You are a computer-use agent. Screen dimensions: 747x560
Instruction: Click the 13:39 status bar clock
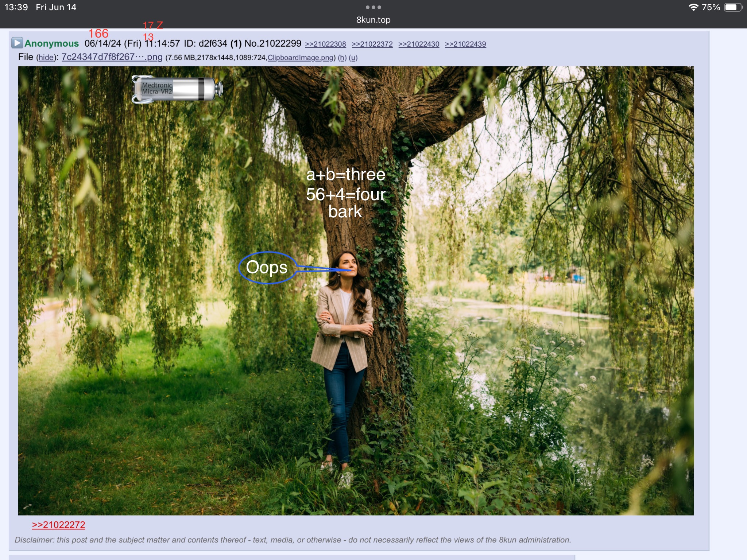coord(16,7)
